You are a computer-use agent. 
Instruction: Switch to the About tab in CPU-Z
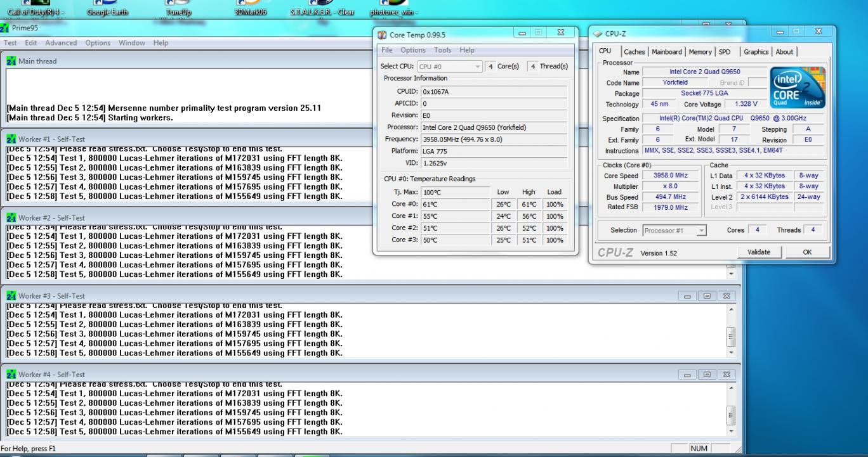coord(784,52)
